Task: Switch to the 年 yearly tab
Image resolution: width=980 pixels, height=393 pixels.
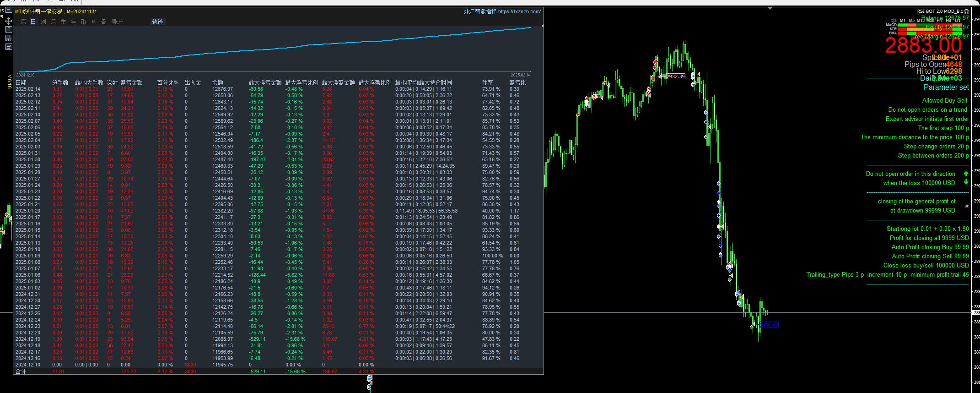Action: 74,22
